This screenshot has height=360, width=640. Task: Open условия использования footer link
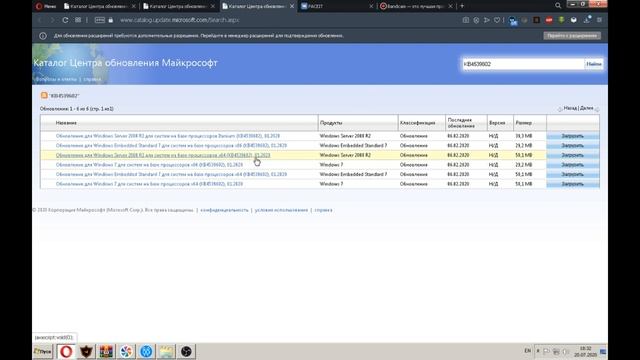pos(281,210)
